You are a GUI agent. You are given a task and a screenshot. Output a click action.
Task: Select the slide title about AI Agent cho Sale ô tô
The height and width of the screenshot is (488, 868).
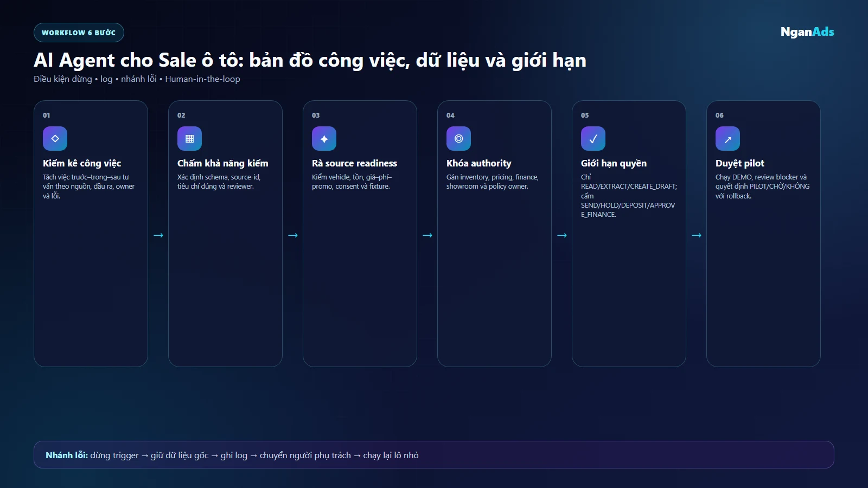tap(310, 60)
